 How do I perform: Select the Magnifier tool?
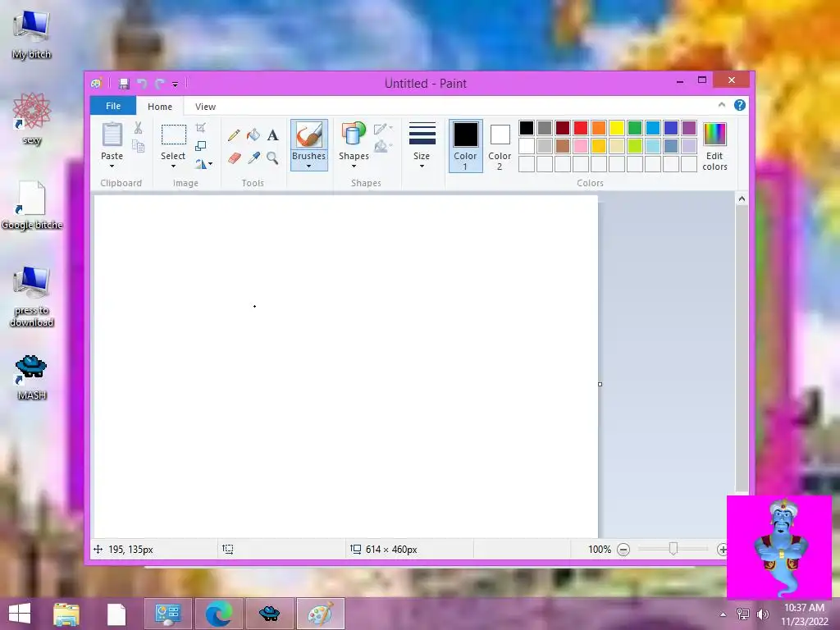pyautogui.click(x=272, y=158)
